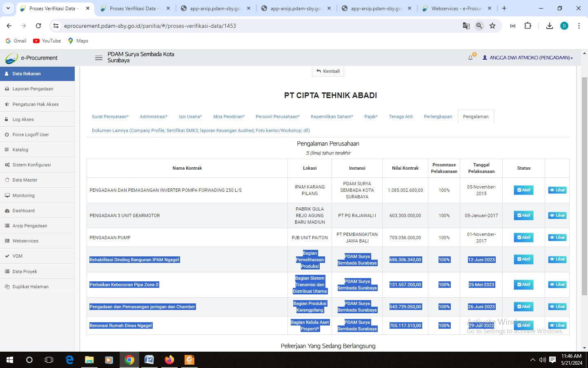Open Katalog in the sidebar

tap(37, 150)
